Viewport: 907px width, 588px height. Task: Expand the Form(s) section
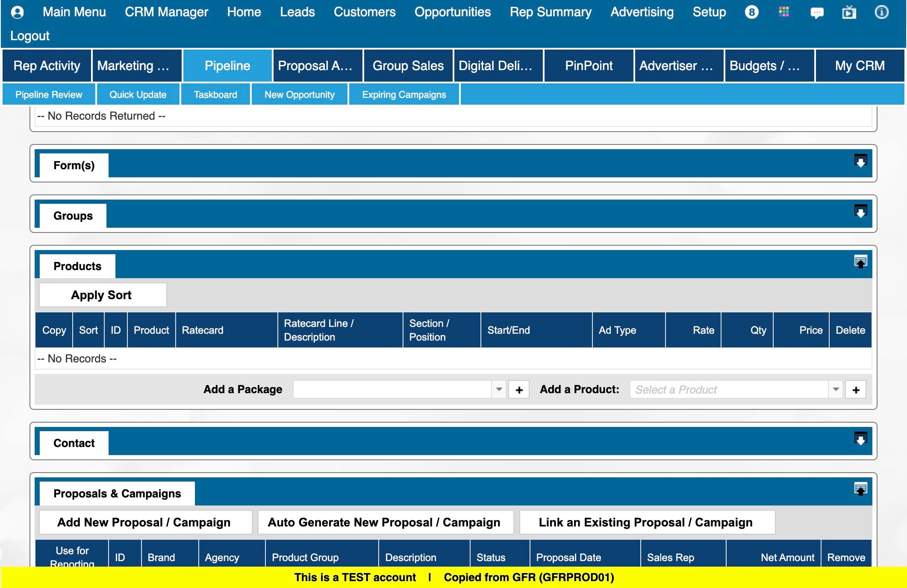pyautogui.click(x=860, y=161)
